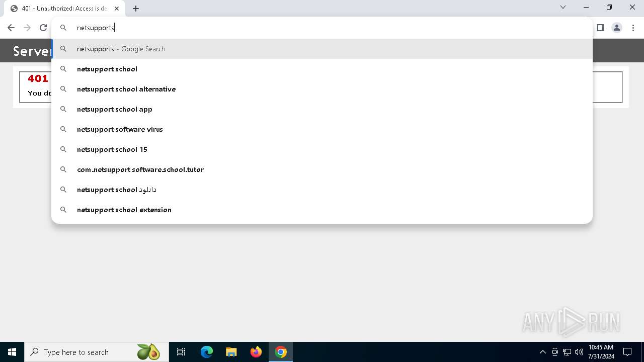Show hidden system tray icons chevron
The width and height of the screenshot is (644, 362).
pyautogui.click(x=542, y=352)
